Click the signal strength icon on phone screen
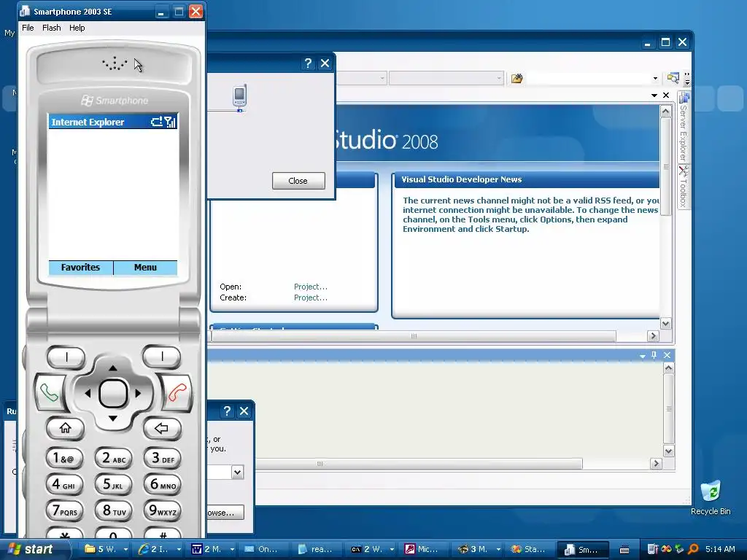 point(171,122)
